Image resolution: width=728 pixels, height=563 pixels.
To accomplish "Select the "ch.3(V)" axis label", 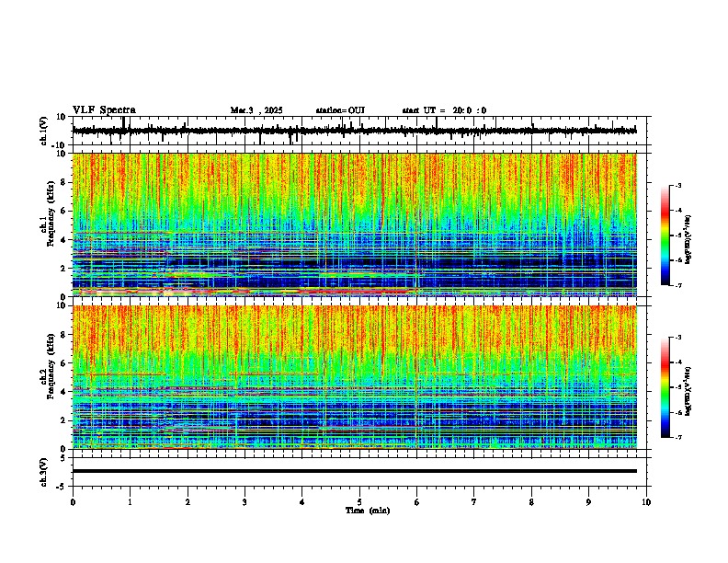I will coord(44,472).
